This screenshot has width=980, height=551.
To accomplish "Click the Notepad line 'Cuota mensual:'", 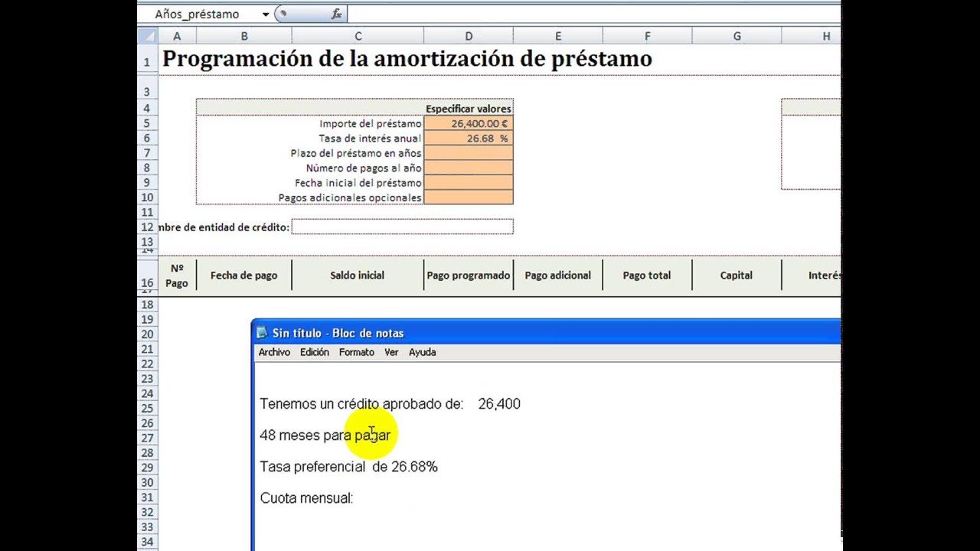I will (x=306, y=498).
